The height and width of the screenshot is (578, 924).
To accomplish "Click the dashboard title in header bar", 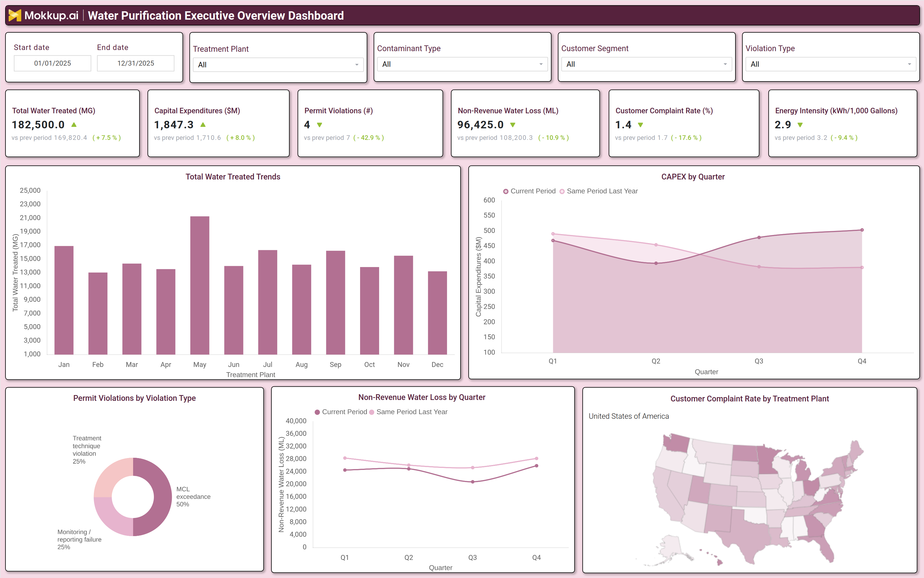I will coord(216,16).
